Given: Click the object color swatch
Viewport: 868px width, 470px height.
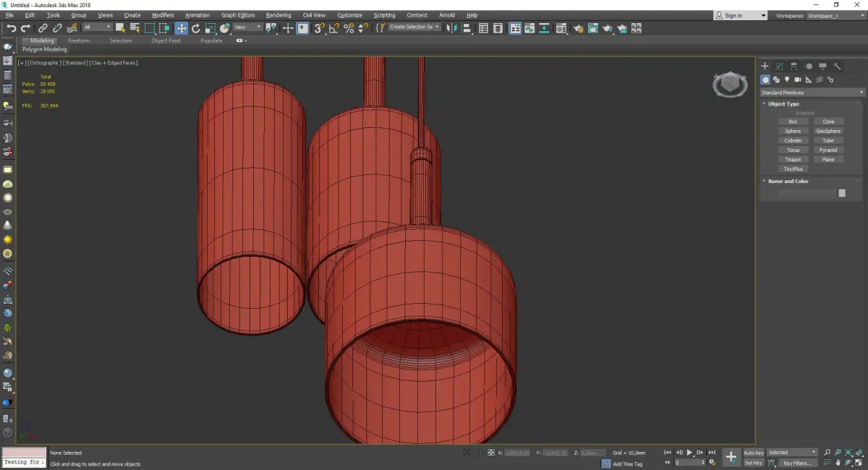Looking at the screenshot, I should click(841, 193).
